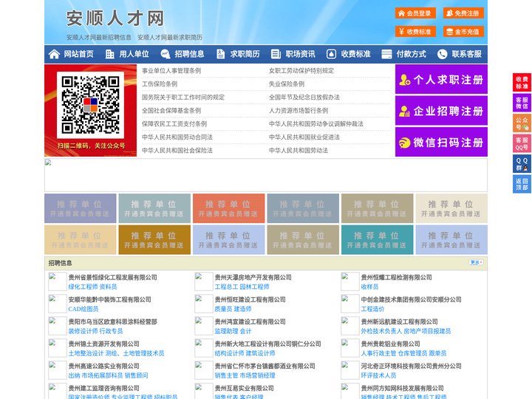Open 中华人民共和国就业促进法 link
Screen dimensions: 532x399
304,137
